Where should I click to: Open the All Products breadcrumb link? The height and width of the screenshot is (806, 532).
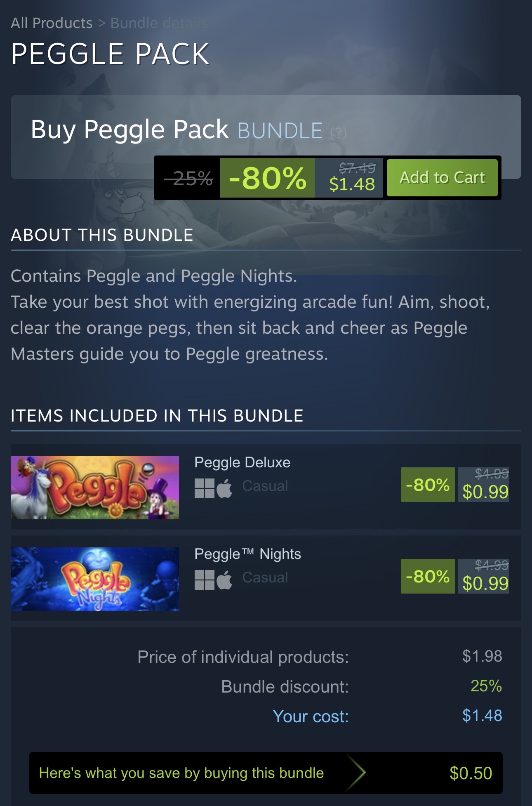[x=52, y=23]
